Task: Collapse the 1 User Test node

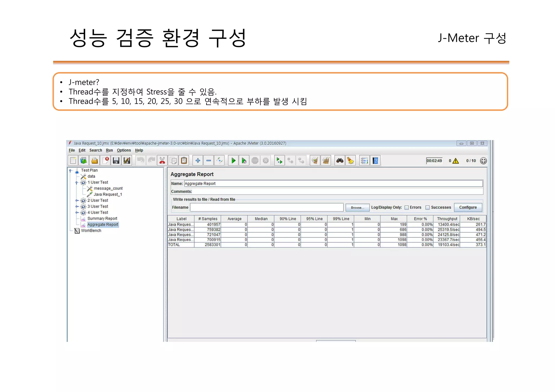Action: pos(76,182)
